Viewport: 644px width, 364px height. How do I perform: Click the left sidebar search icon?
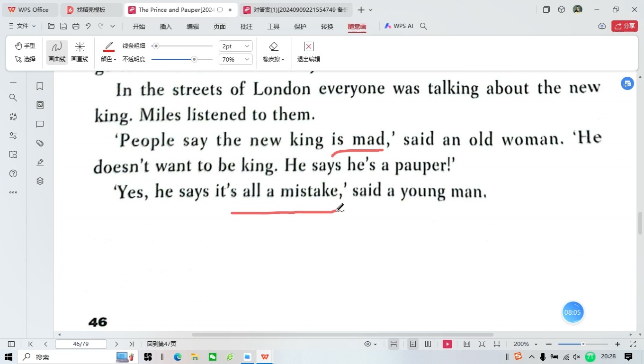13,98
